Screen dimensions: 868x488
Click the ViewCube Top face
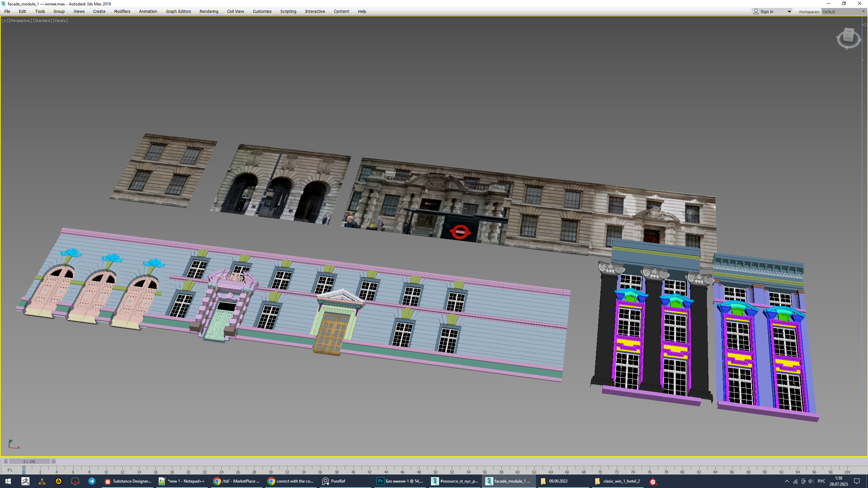click(849, 32)
